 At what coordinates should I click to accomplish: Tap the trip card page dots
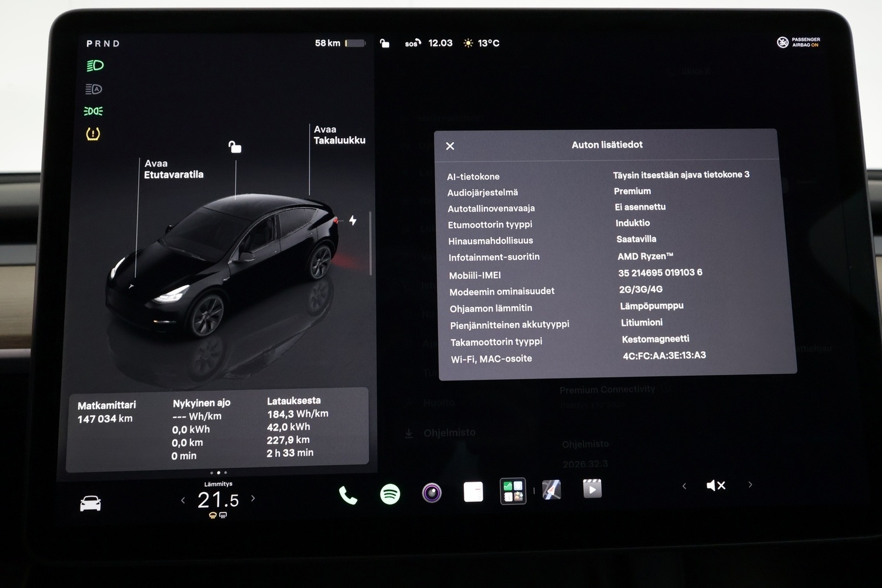218,473
